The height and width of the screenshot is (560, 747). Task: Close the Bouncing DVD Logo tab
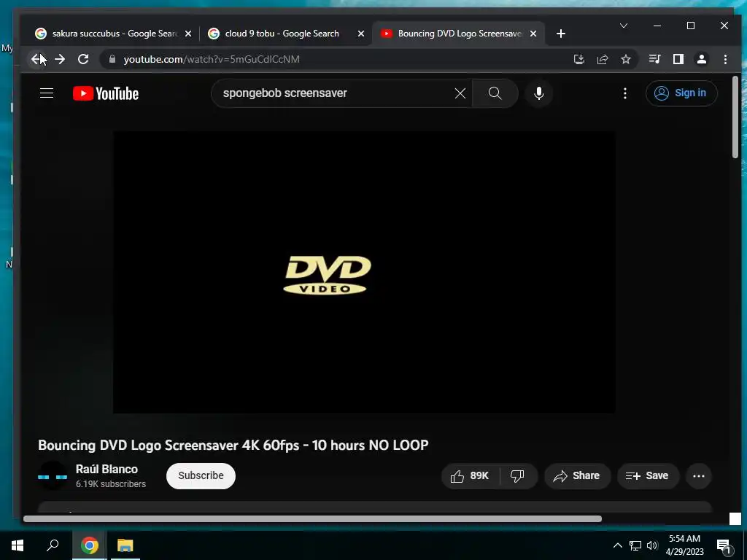(x=533, y=34)
